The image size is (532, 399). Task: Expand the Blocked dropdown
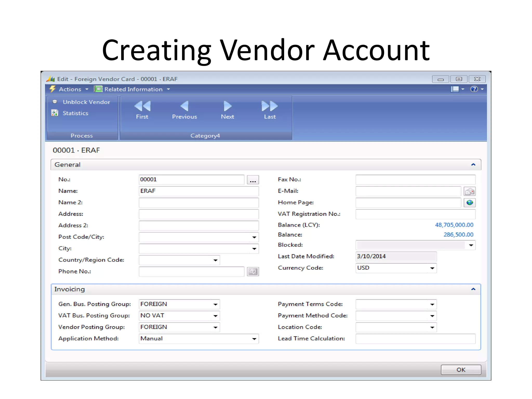pos(471,245)
